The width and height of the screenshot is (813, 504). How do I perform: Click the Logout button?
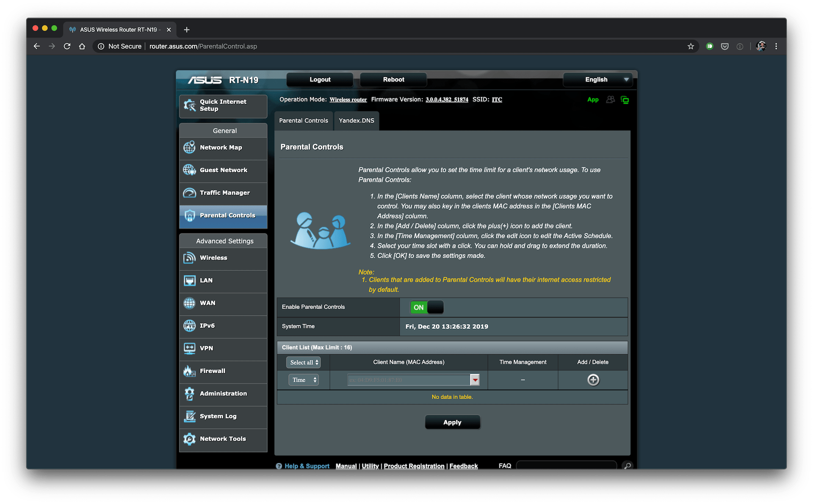320,80
